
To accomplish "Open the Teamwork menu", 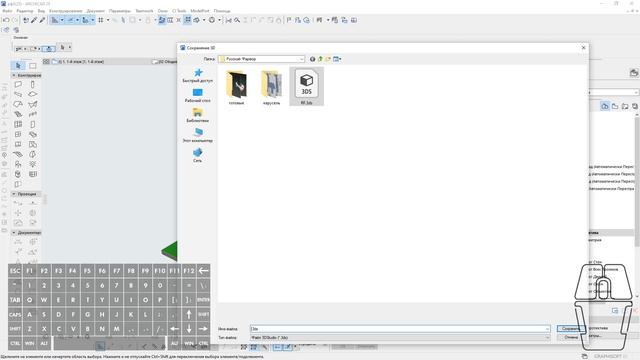I will pos(144,11).
